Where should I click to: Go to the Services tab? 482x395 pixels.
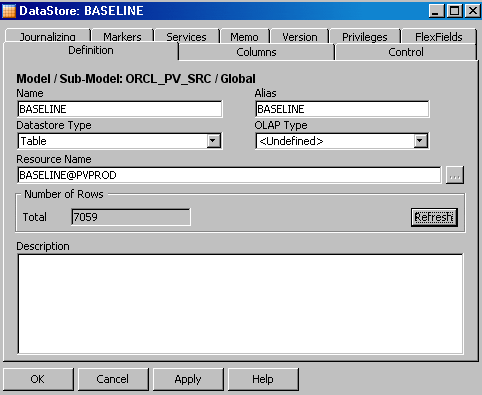pos(186,36)
